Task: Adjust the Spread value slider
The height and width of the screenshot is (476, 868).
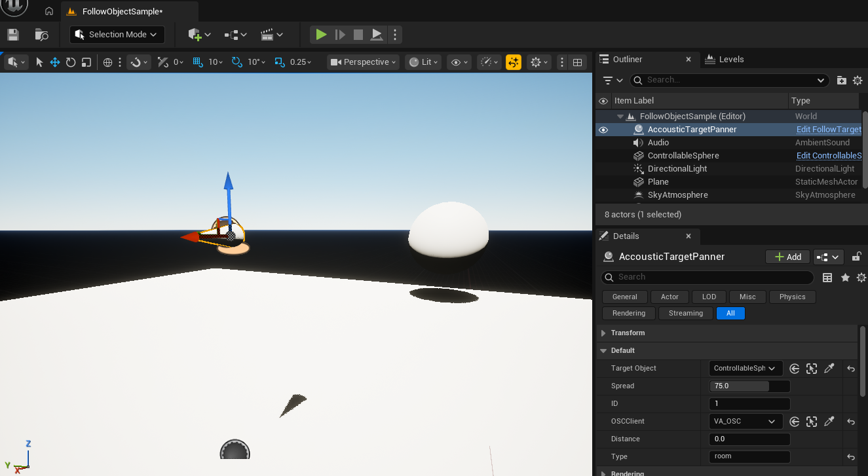Action: [749, 386]
